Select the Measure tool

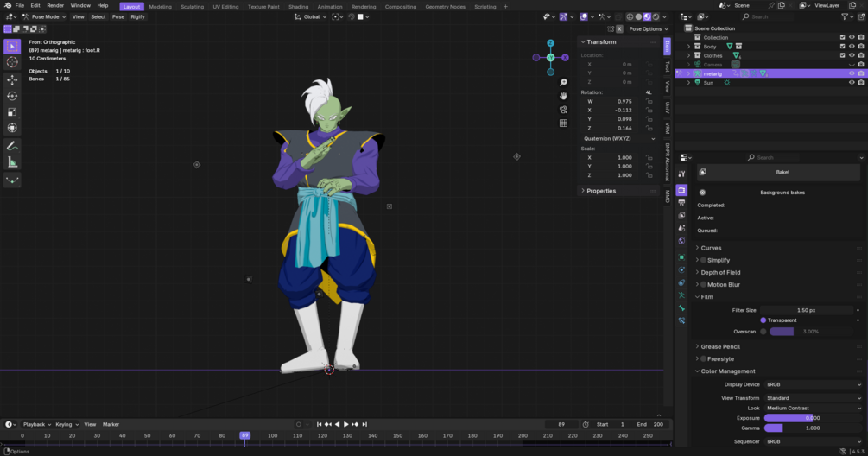click(12, 162)
